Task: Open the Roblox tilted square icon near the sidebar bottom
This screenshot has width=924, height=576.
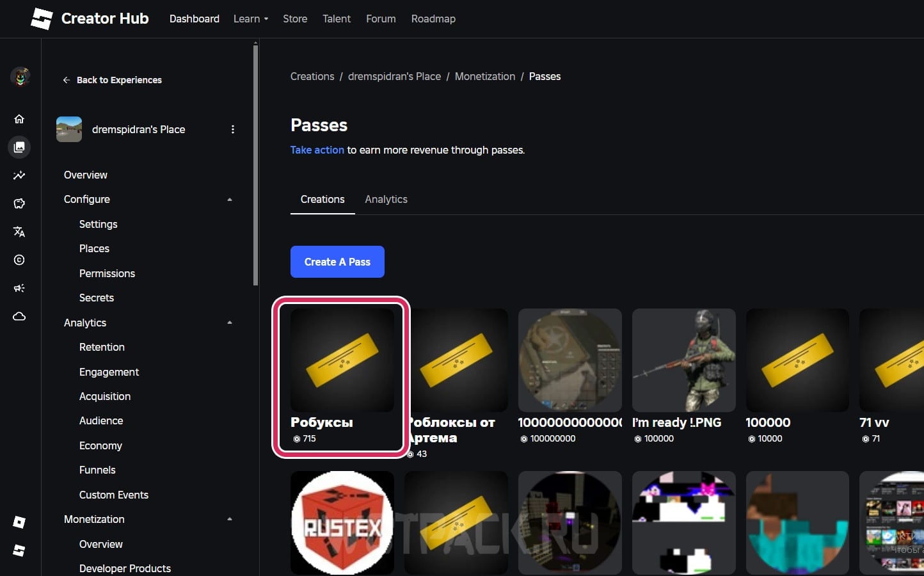Action: coord(19,522)
